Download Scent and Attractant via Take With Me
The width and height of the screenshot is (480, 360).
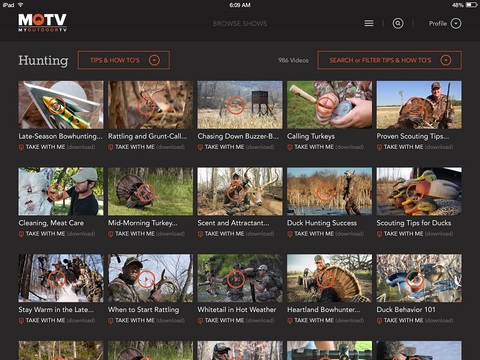point(236,234)
